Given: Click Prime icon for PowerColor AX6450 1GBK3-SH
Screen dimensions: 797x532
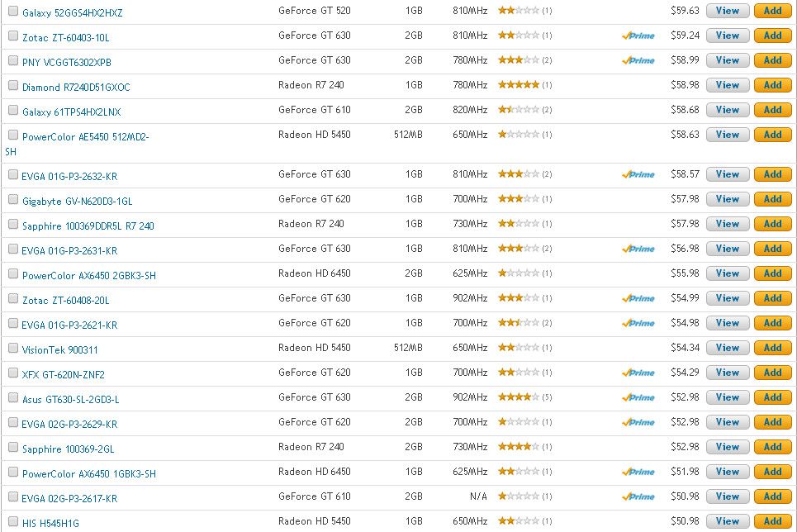Looking at the screenshot, I should click(638, 473).
